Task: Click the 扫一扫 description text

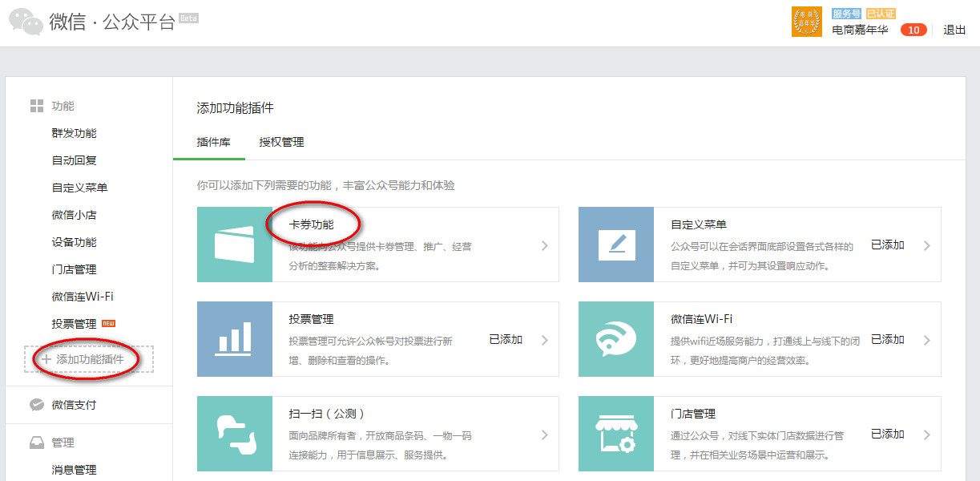Action: [381, 445]
